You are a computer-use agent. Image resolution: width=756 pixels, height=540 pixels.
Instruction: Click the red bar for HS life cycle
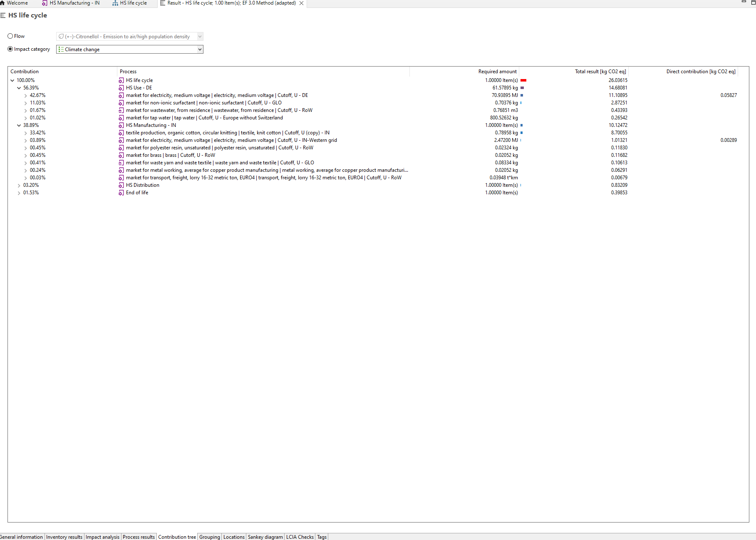pos(523,80)
